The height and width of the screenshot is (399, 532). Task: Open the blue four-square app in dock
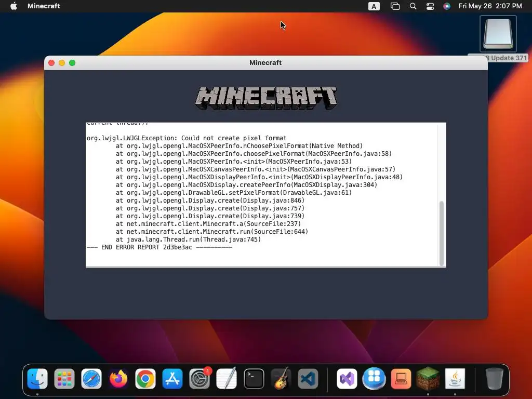click(x=374, y=379)
